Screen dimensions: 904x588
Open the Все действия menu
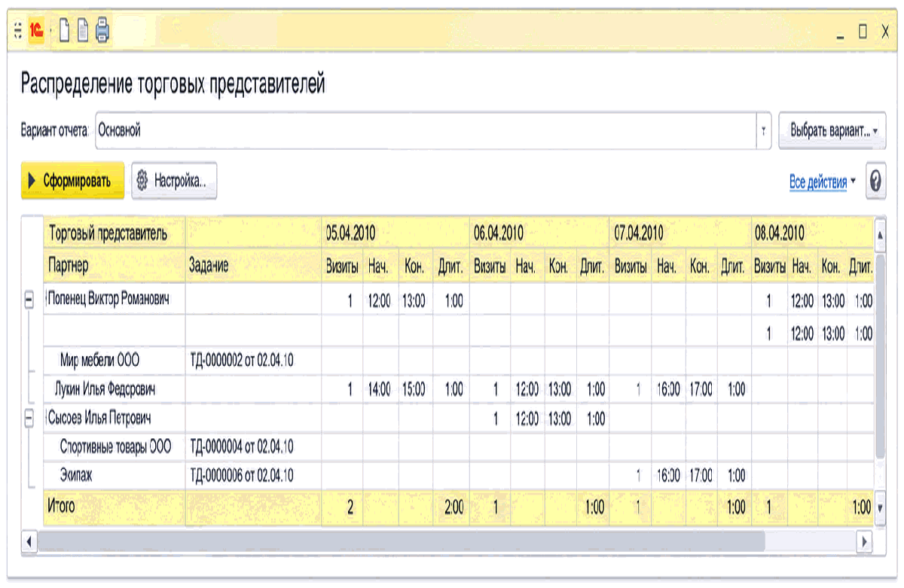[823, 181]
